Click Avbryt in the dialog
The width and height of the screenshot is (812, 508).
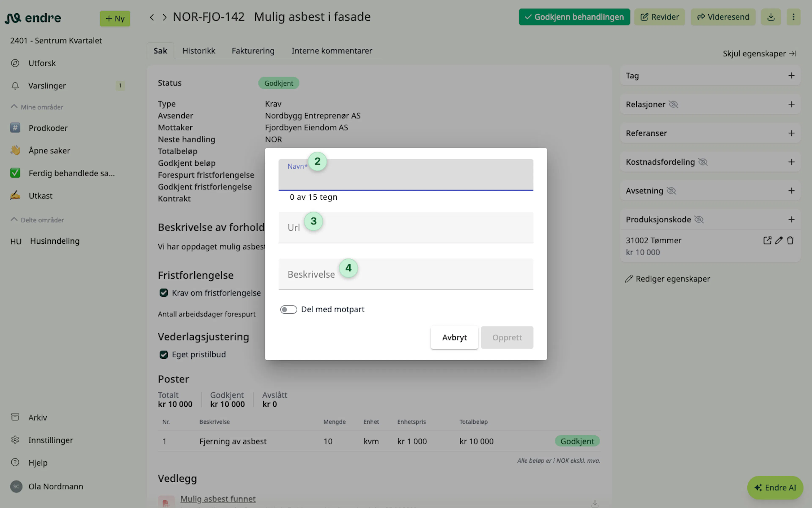[x=454, y=337]
